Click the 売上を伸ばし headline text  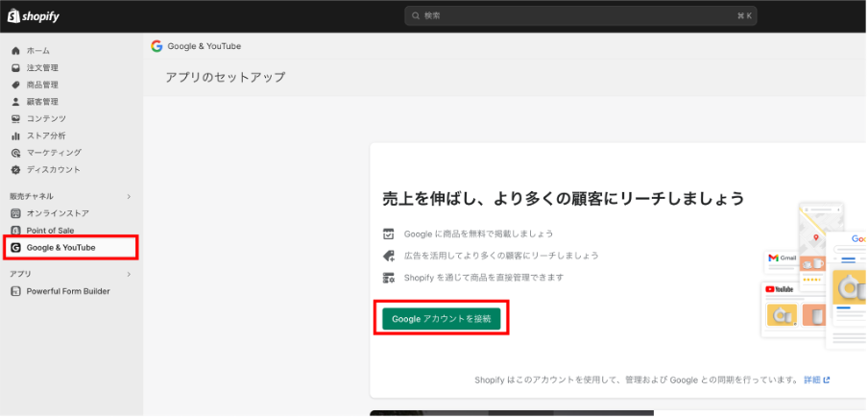563,198
